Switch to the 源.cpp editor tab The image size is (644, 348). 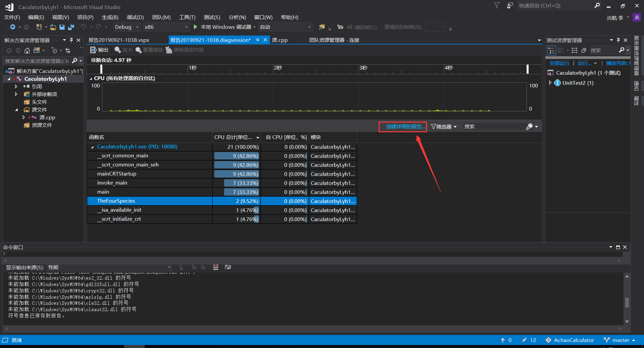[x=280, y=40]
